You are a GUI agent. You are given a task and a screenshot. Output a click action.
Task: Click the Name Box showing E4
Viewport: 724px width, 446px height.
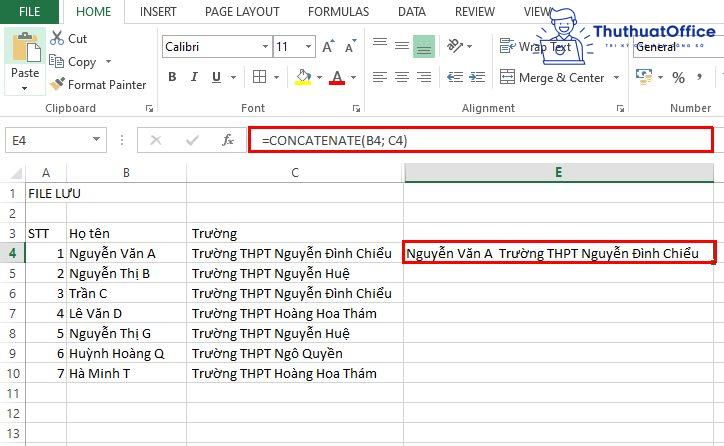pyautogui.click(x=55, y=140)
